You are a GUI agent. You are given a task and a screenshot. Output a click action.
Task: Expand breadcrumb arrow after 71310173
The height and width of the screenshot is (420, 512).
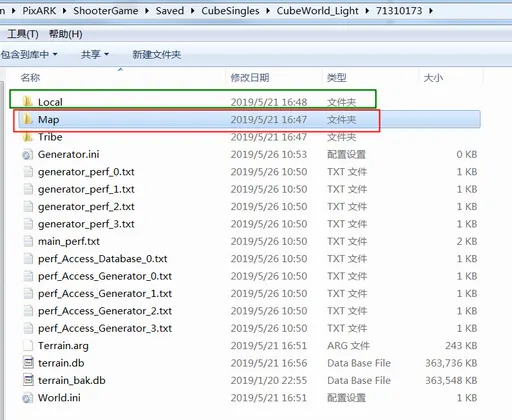point(431,11)
